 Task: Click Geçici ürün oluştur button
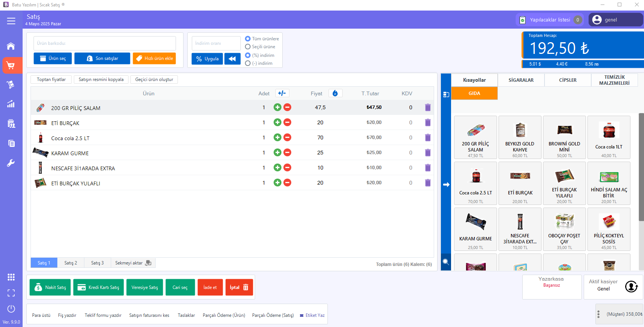click(x=154, y=79)
